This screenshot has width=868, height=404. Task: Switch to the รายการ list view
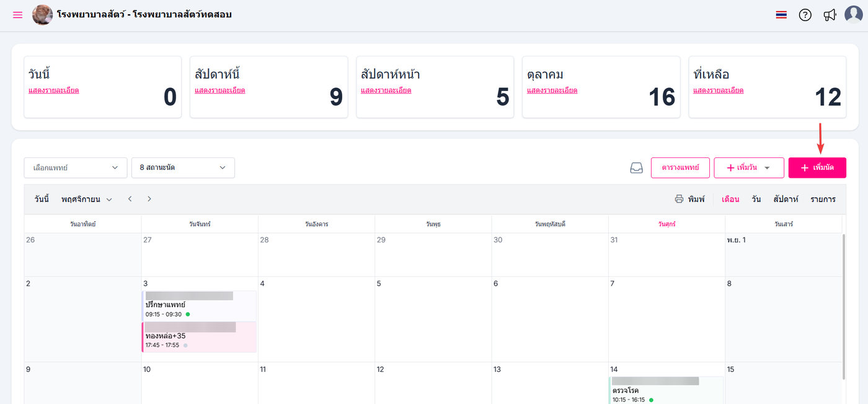(823, 199)
